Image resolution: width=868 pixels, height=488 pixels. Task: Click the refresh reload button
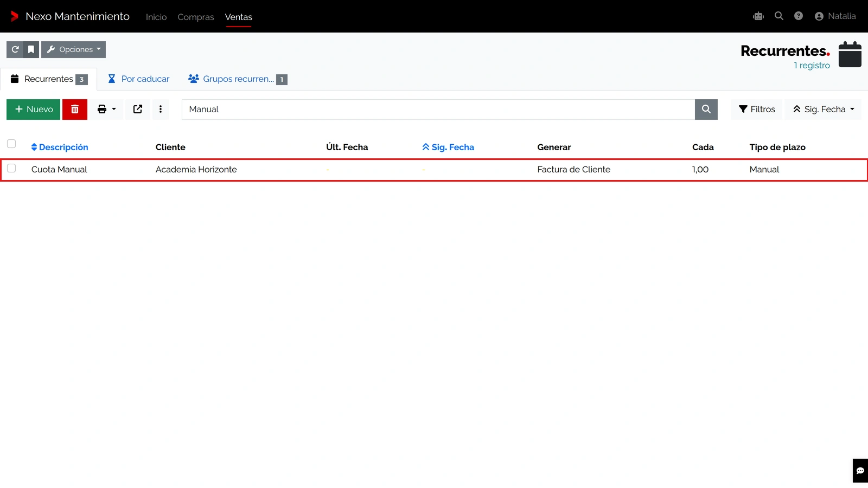point(15,49)
